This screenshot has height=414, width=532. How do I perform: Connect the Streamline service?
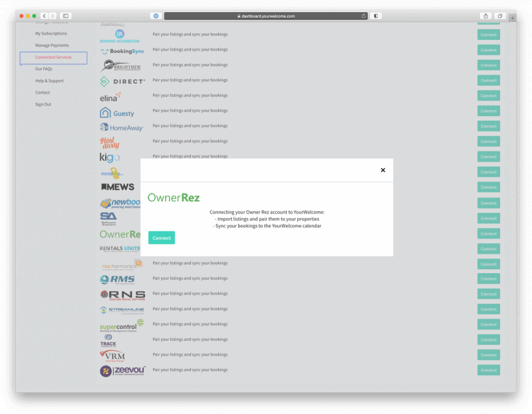tap(488, 309)
